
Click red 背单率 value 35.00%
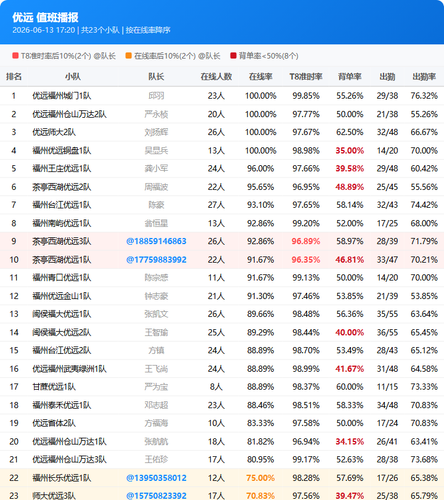point(349,151)
